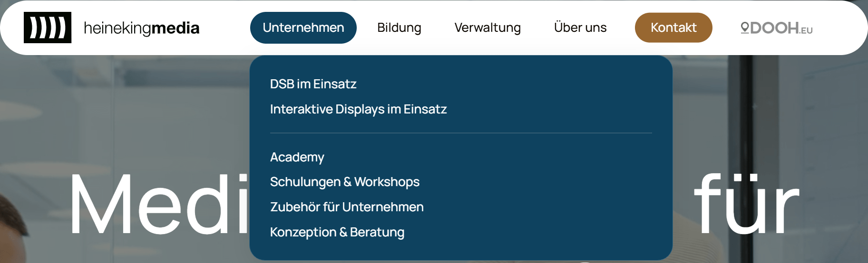Select Zubehör für Unternehmen
Screen dimensions: 868x263
point(347,207)
